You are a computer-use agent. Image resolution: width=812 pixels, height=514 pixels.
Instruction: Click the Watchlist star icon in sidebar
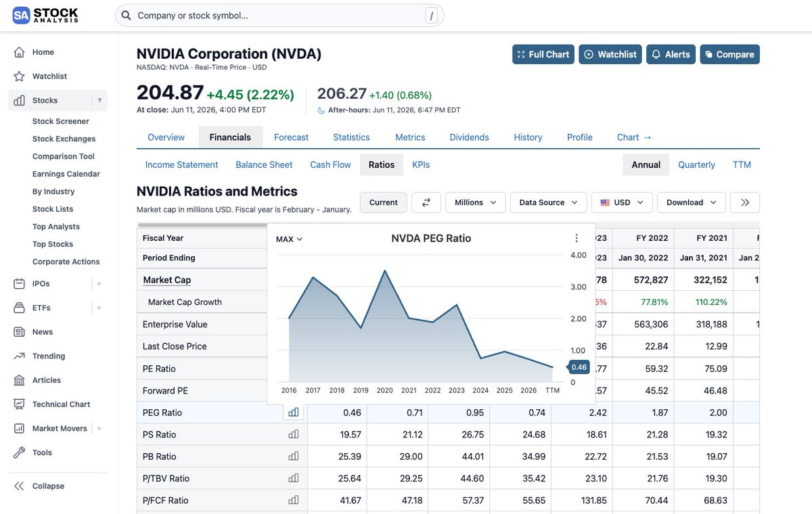[20, 76]
